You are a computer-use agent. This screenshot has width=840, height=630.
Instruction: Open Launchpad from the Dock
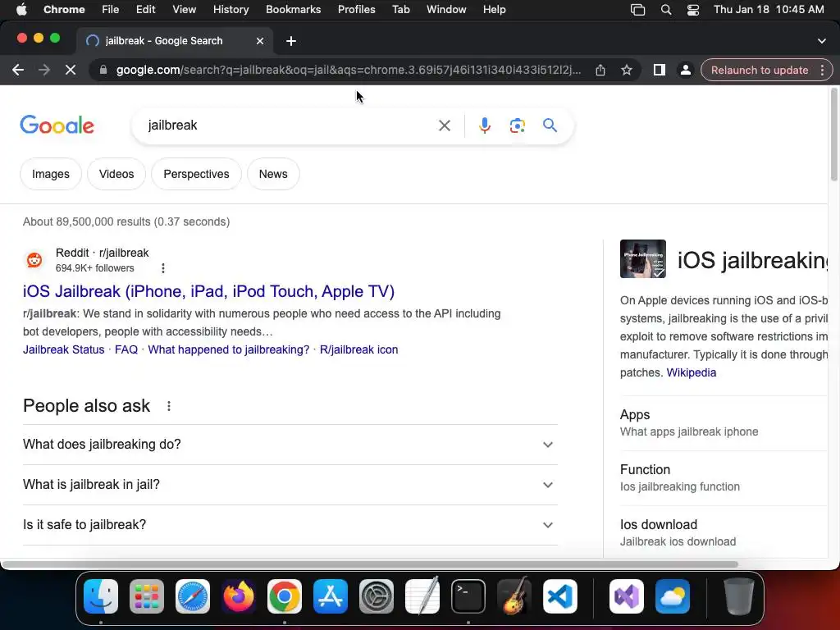pyautogui.click(x=147, y=596)
